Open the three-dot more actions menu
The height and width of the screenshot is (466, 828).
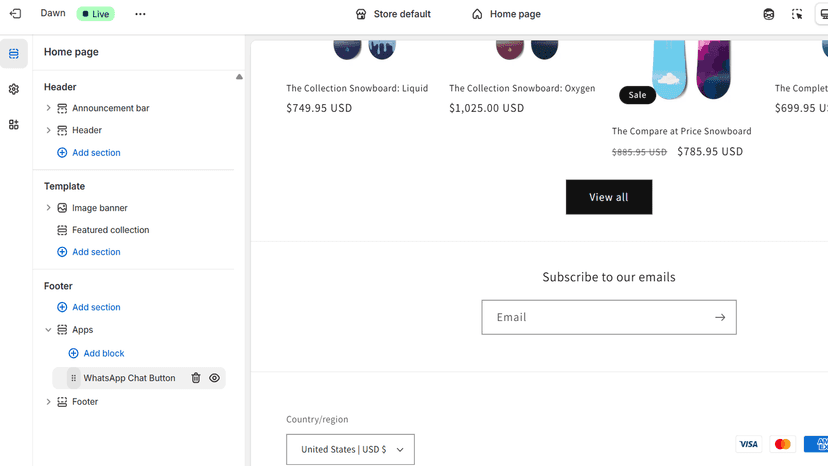click(x=140, y=14)
